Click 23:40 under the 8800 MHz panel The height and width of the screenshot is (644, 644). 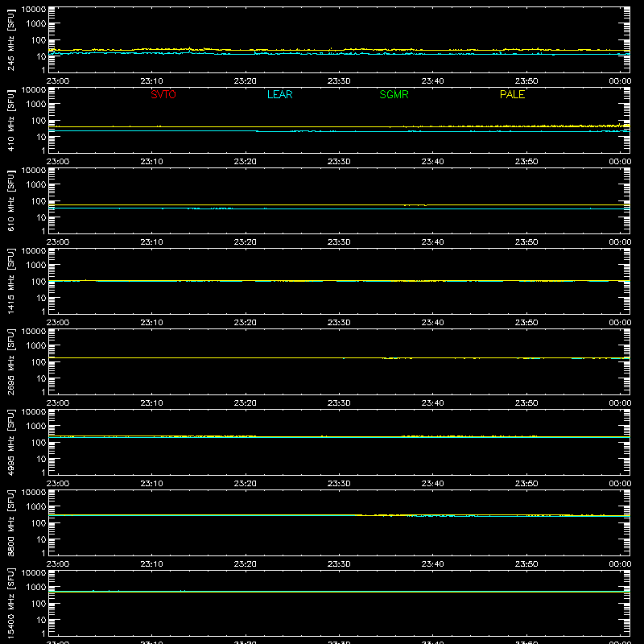(x=432, y=564)
